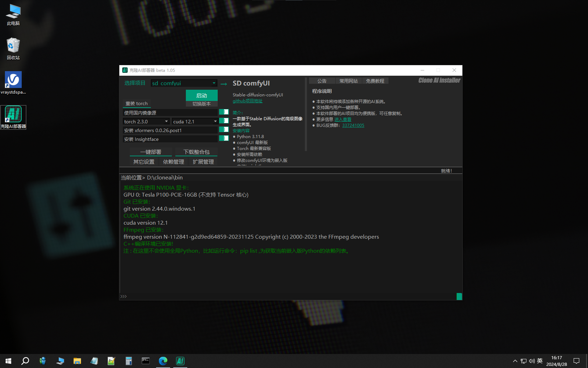Click the 一键部署 button
Screen dimensions: 588x368
click(x=151, y=152)
